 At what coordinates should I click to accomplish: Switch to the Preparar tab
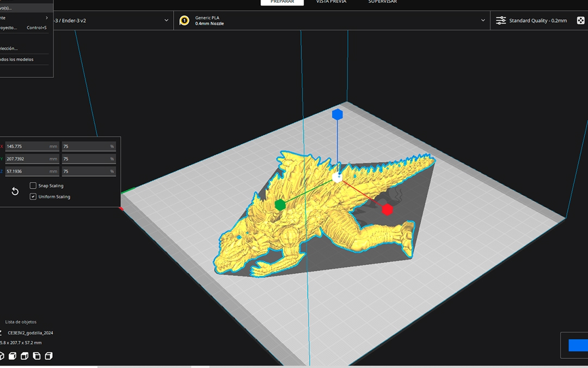point(282,2)
